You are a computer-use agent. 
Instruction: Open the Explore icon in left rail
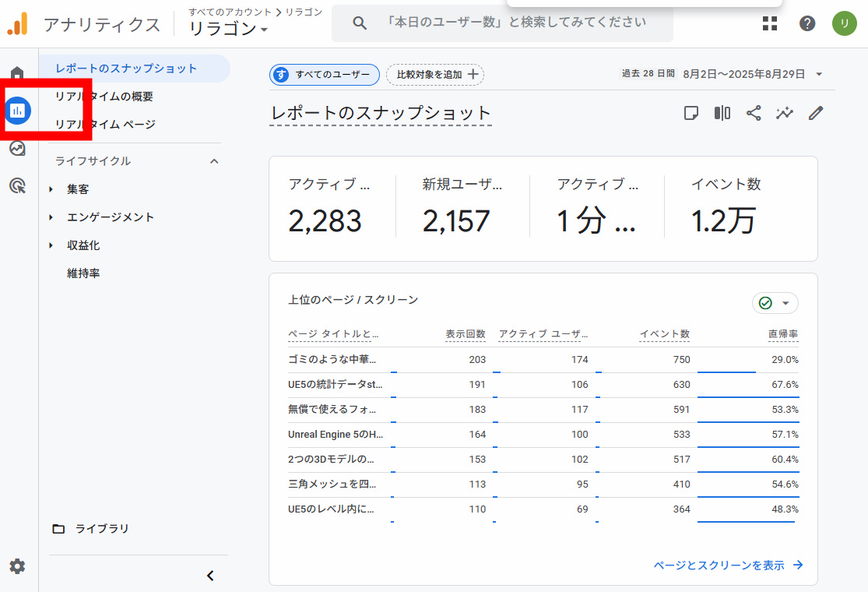17,148
